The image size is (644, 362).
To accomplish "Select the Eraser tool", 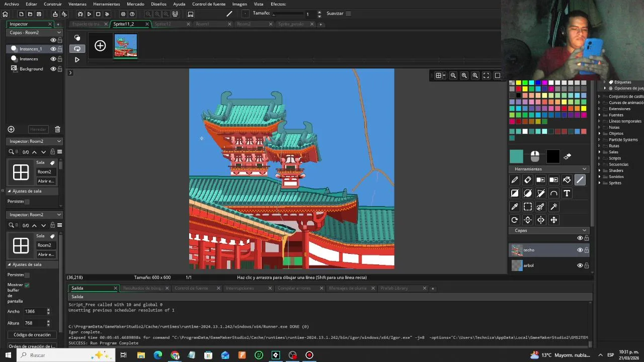I will tap(528, 180).
